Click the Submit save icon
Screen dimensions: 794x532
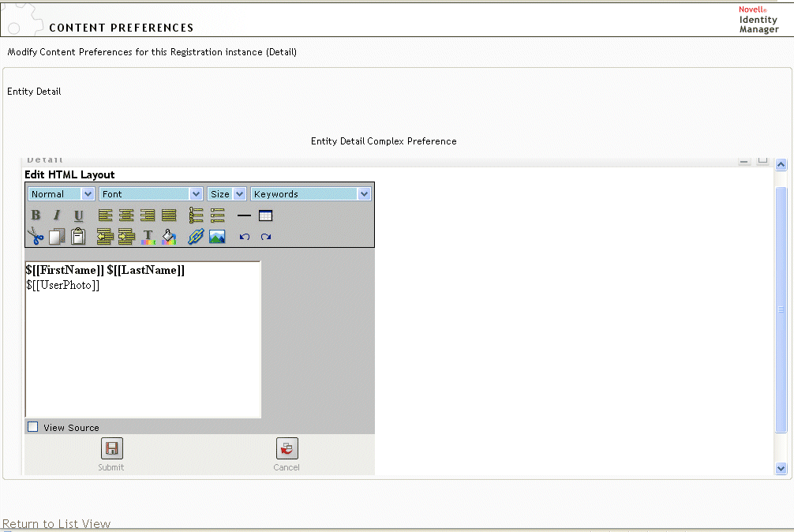coord(112,448)
